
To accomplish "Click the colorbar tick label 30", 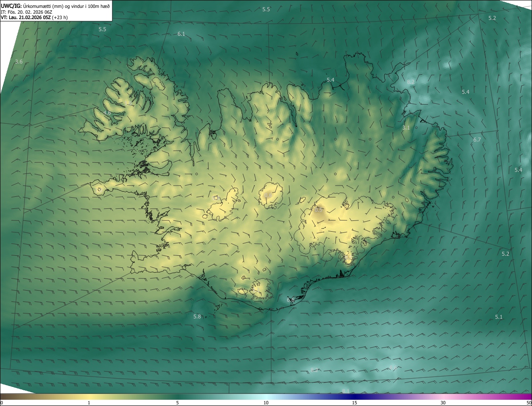I will (443, 403).
